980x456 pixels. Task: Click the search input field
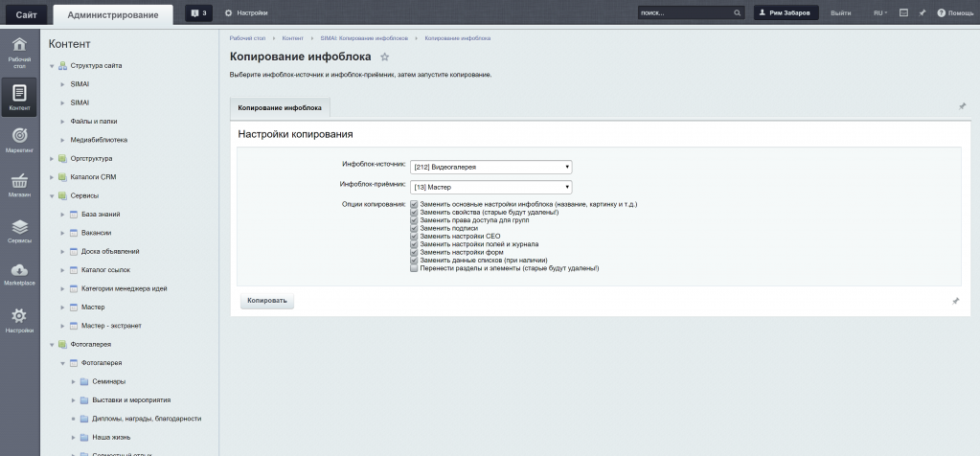(684, 13)
